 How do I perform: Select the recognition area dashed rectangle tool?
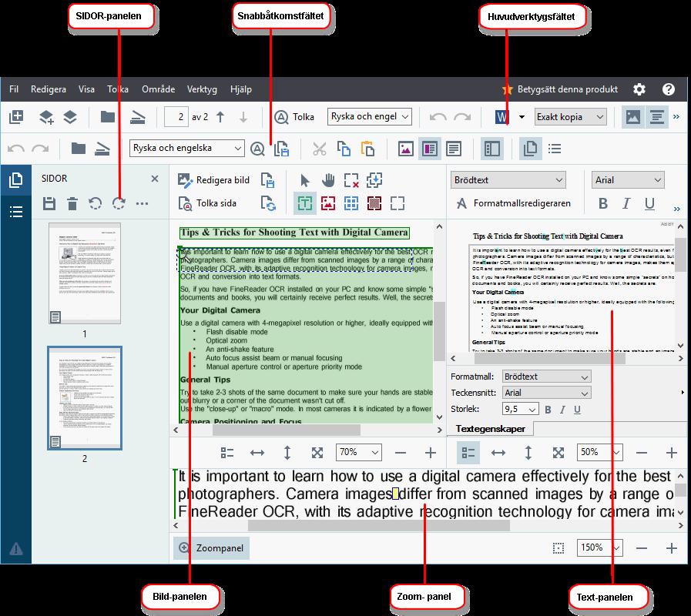coord(397,203)
